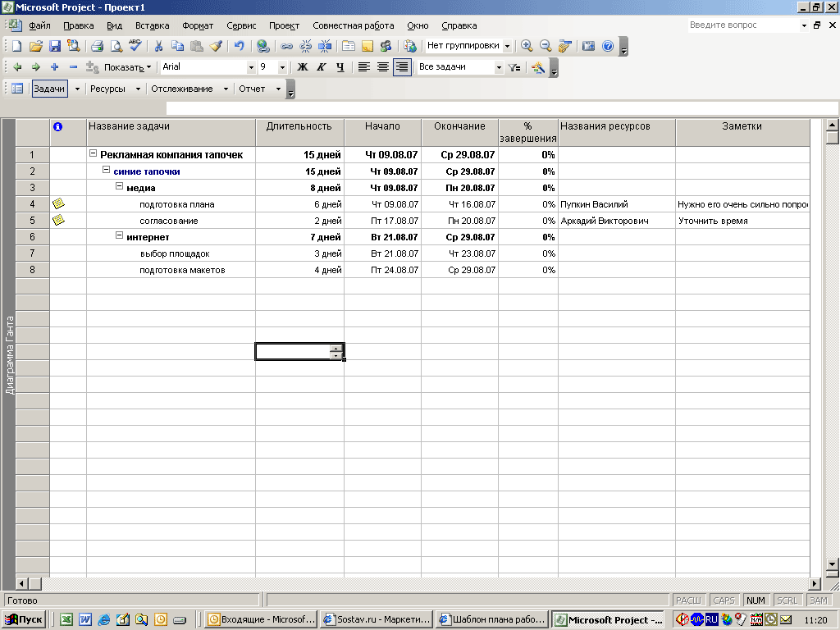Open the 'Совместная работа' menu
The height and width of the screenshot is (630, 840).
(x=353, y=25)
